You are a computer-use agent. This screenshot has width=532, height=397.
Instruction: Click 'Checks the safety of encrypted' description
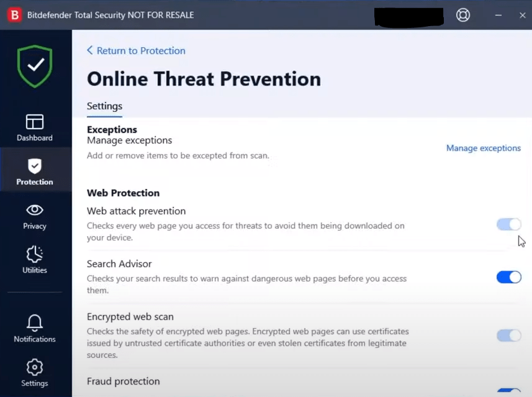pyautogui.click(x=248, y=343)
